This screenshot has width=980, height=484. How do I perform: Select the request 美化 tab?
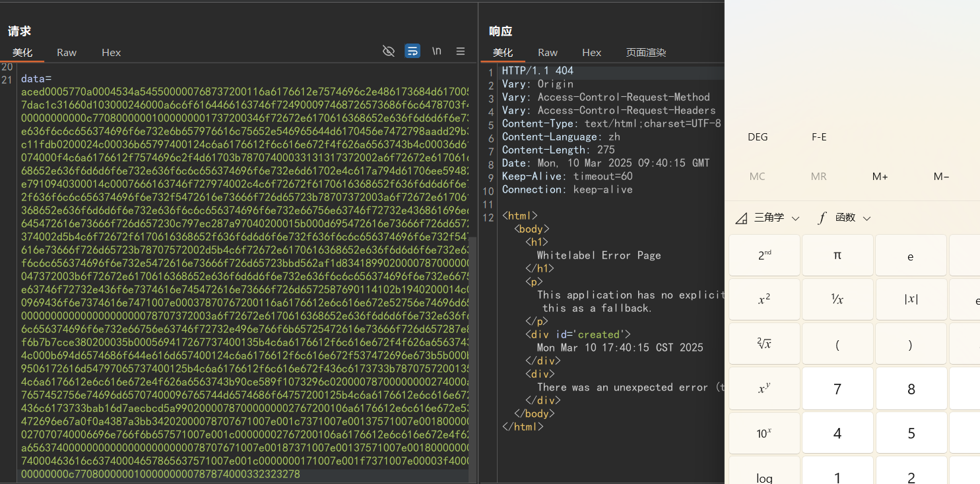22,53
